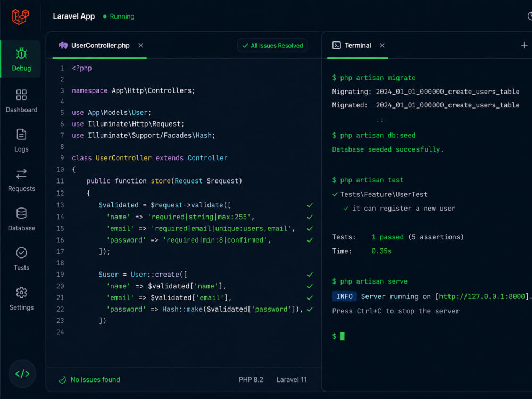Click the check mark on User::create line
532x399 pixels.
(310, 275)
